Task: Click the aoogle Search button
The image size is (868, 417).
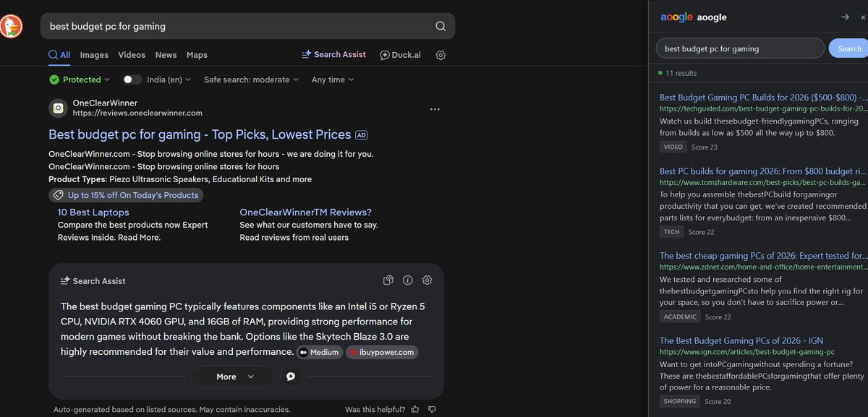Action: coord(848,48)
